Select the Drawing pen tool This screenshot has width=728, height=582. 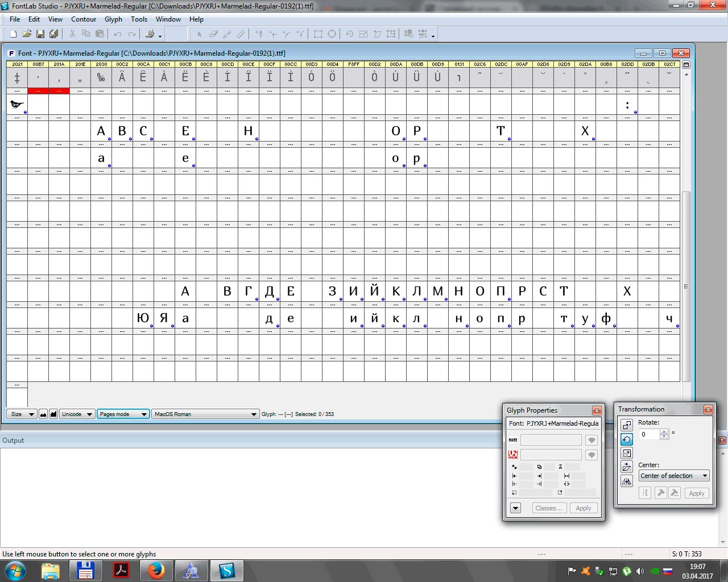click(x=259, y=34)
